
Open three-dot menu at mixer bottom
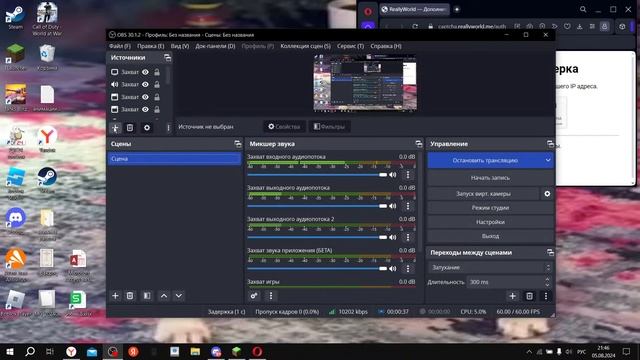pyautogui.click(x=271, y=296)
